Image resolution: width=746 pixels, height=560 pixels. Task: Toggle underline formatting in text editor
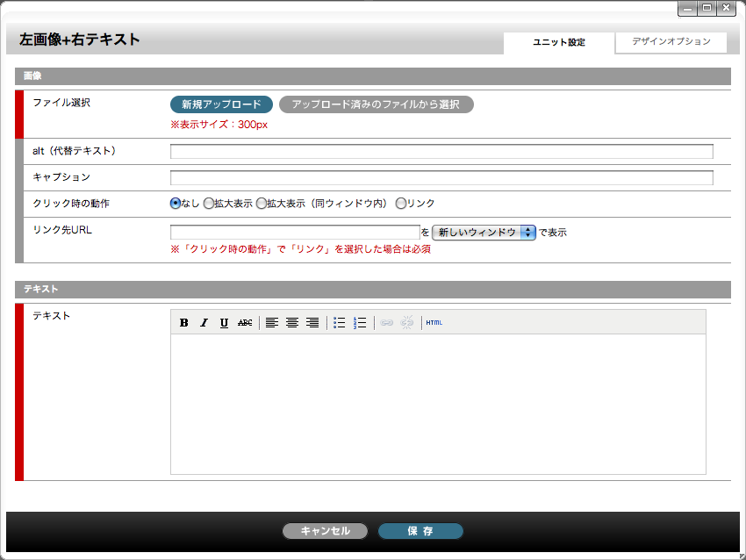point(224,323)
